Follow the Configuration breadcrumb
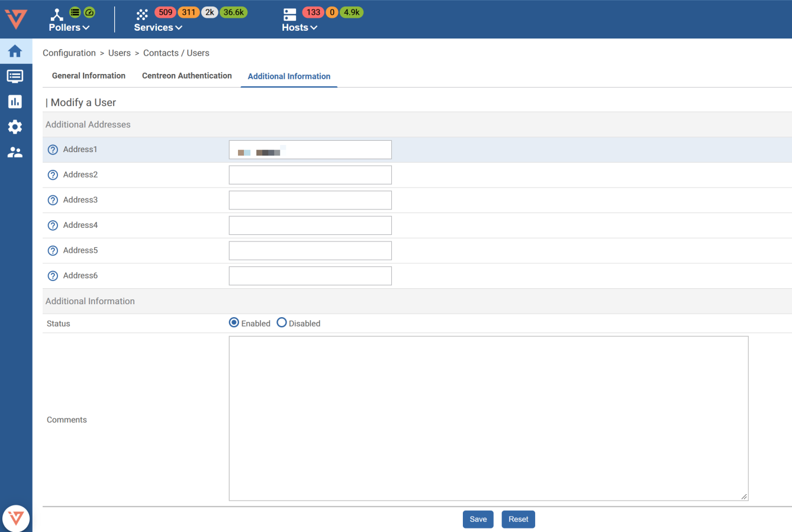Image resolution: width=792 pixels, height=532 pixels. (x=69, y=53)
